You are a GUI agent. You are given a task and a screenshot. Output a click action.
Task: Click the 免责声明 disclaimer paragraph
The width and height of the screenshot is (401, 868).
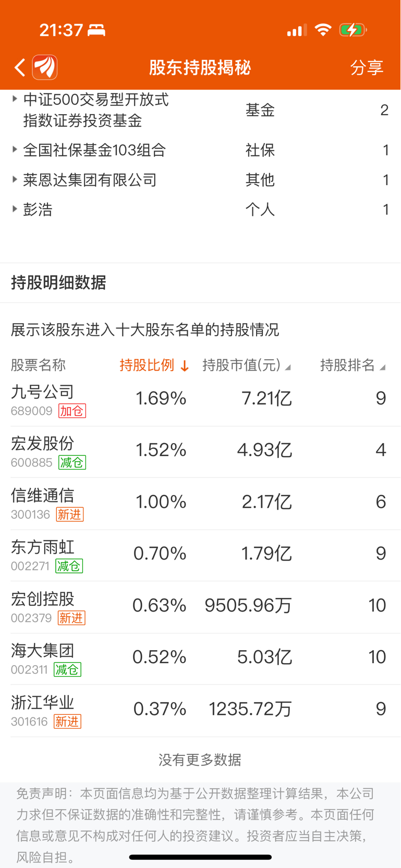click(x=196, y=825)
